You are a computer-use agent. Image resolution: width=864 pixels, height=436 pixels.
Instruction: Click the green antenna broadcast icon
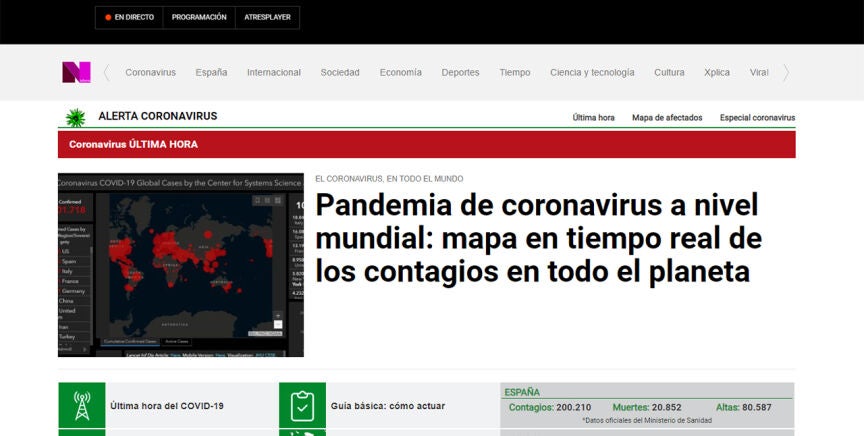click(81, 405)
